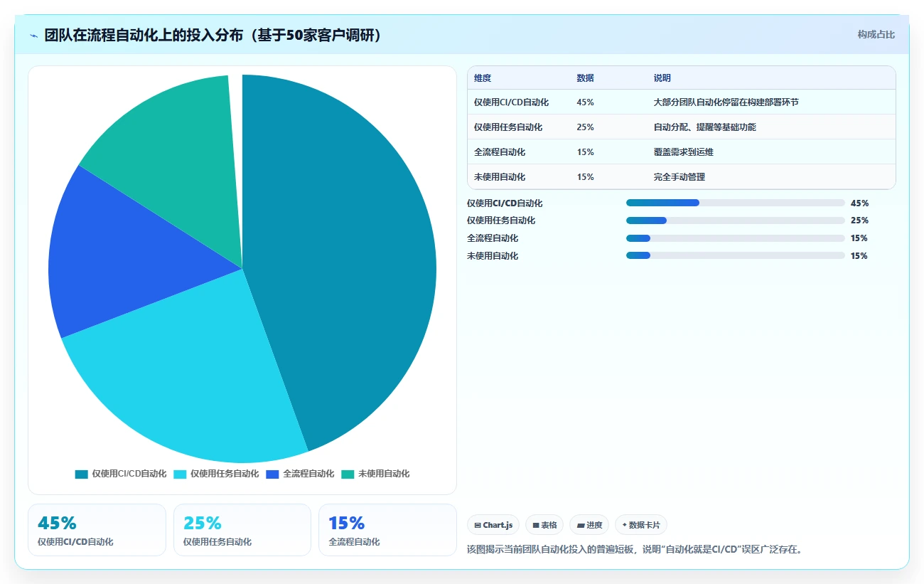
Task: Click the 数据卡片 tag chip
Action: 640,525
